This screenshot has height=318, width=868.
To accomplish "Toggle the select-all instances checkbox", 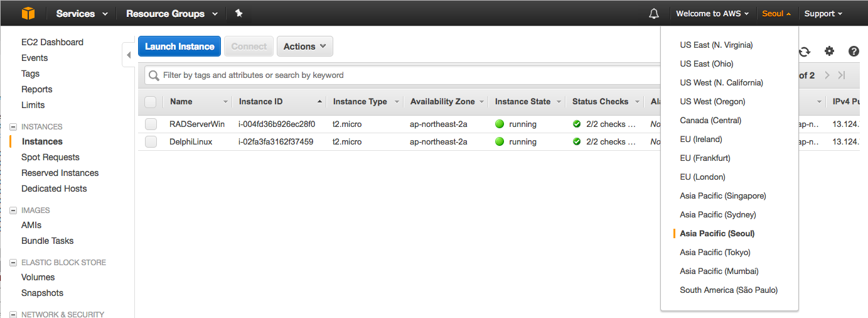I will pyautogui.click(x=151, y=102).
